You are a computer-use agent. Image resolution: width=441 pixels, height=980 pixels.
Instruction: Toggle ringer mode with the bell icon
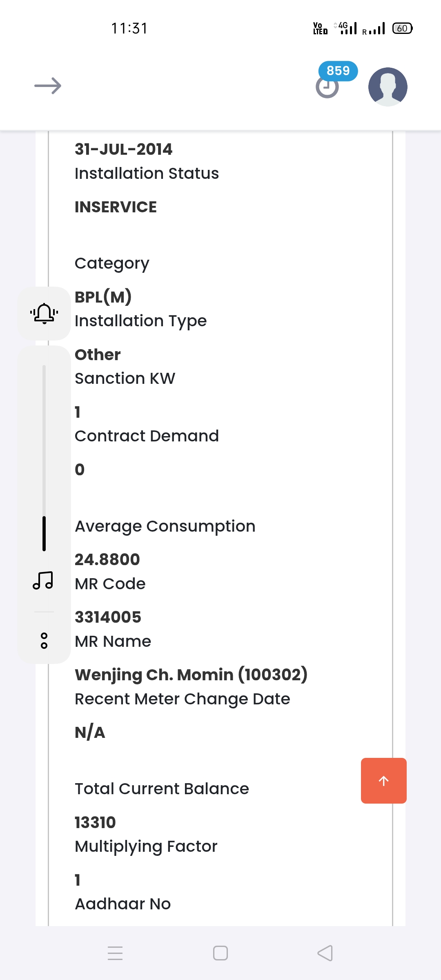44,314
